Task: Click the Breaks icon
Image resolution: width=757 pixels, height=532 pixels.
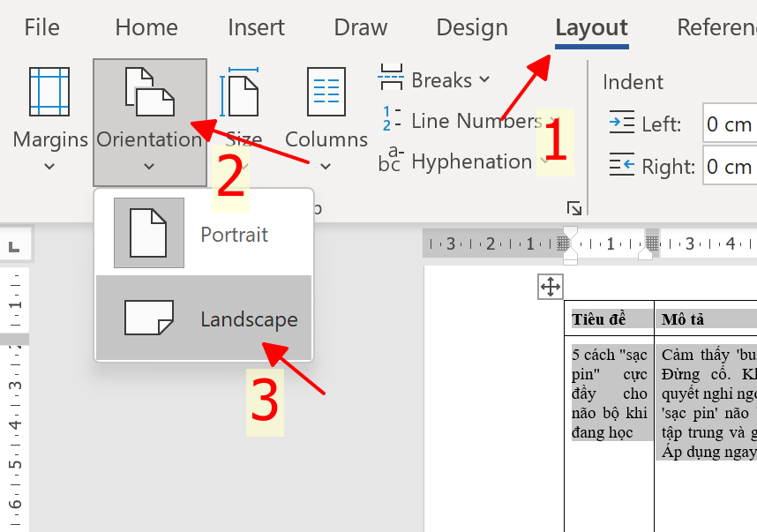Action: (391, 80)
